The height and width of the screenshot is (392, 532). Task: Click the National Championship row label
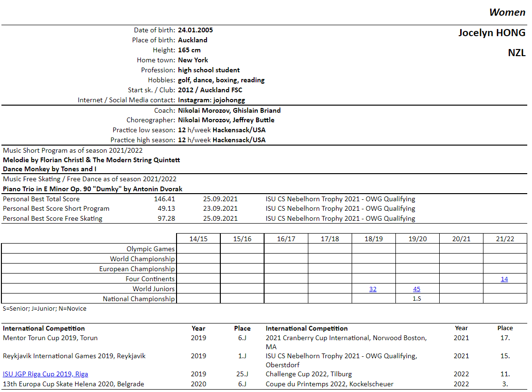[139, 299]
